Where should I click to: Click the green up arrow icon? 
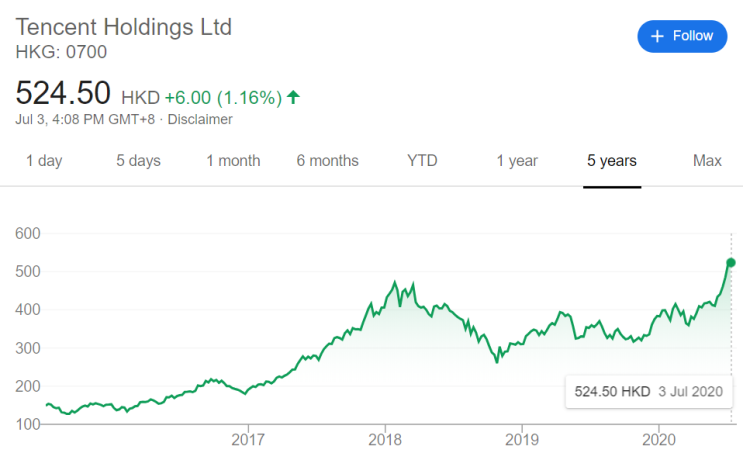pyautogui.click(x=293, y=97)
